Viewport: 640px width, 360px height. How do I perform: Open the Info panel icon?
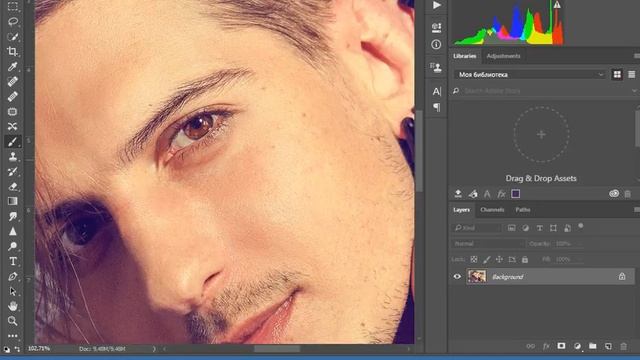(436, 44)
